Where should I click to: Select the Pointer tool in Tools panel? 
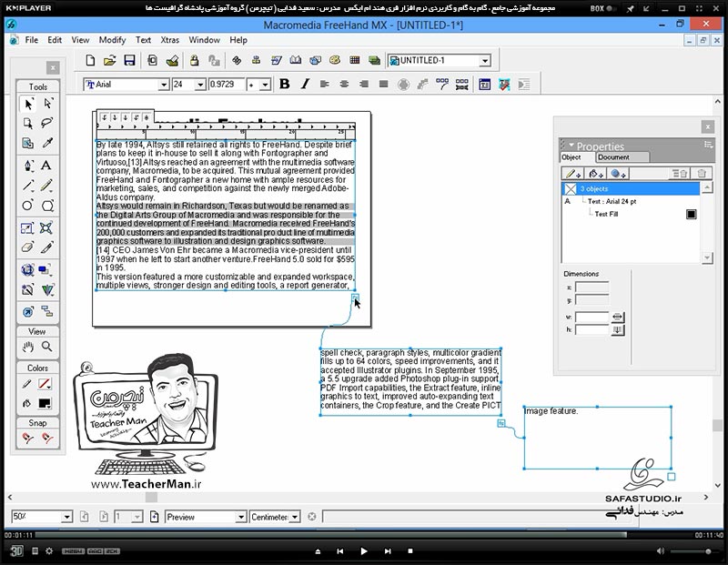pyautogui.click(x=28, y=104)
